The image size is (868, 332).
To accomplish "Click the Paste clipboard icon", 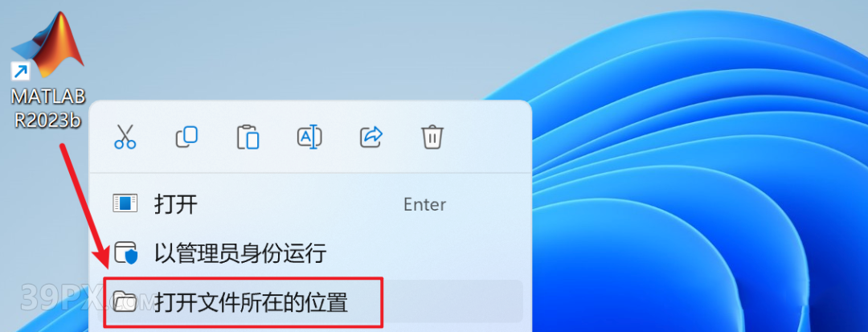I will [x=248, y=137].
